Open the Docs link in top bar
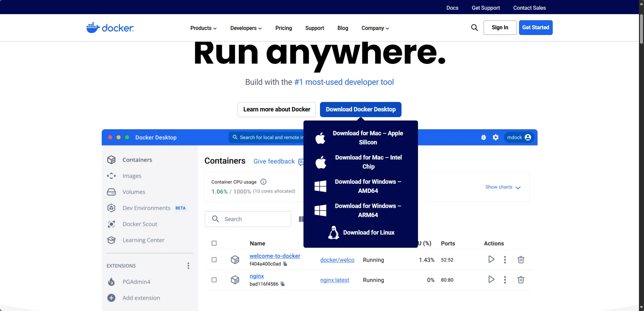This screenshot has height=311, width=644. [x=452, y=8]
